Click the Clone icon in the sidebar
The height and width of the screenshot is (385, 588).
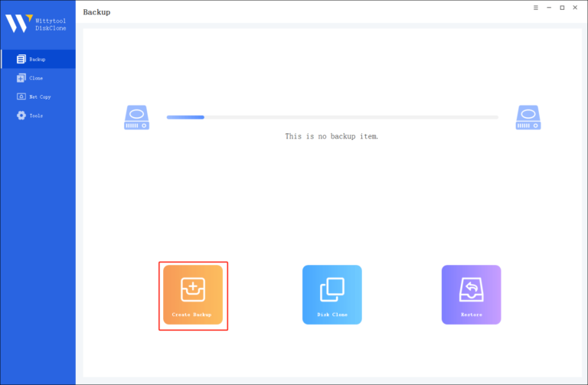point(21,78)
